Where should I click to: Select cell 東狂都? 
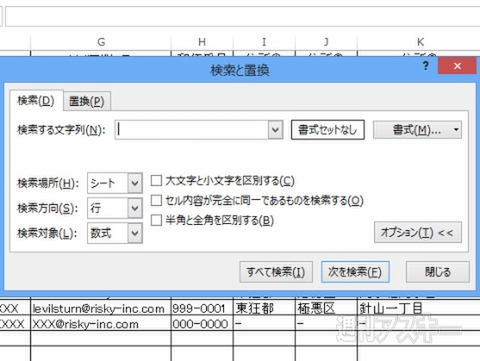coord(264,308)
